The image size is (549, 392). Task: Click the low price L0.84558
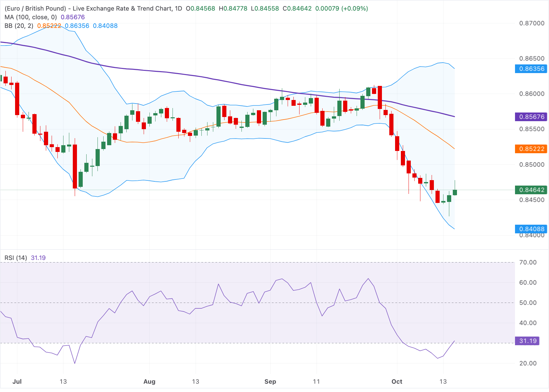point(265,8)
